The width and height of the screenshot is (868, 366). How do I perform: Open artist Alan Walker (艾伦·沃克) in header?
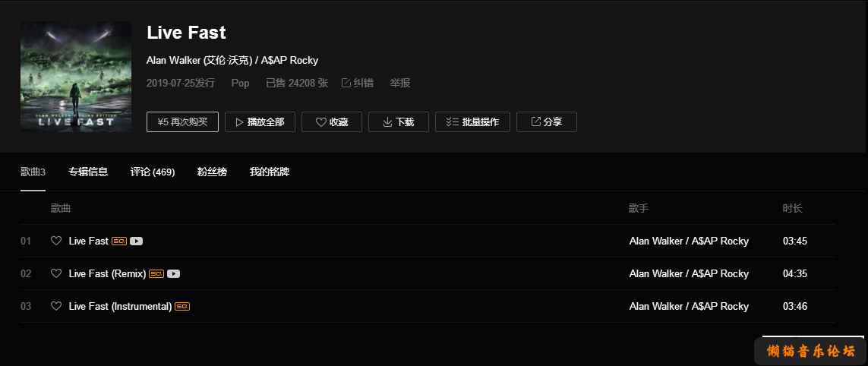click(x=199, y=60)
